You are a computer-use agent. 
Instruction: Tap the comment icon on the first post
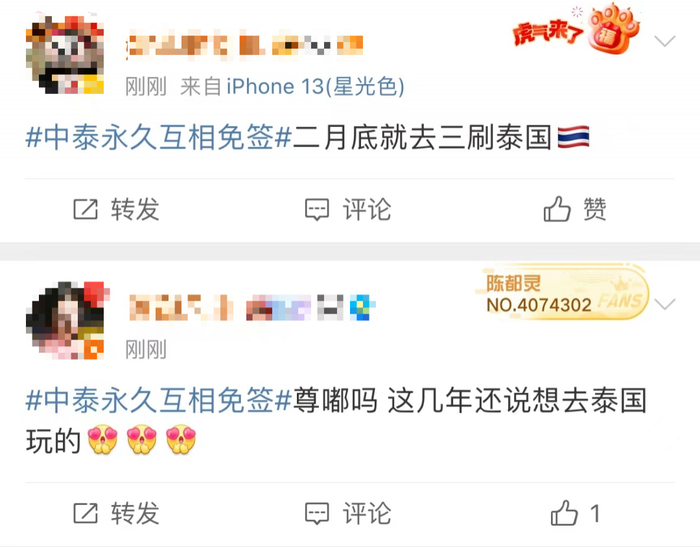tap(317, 209)
